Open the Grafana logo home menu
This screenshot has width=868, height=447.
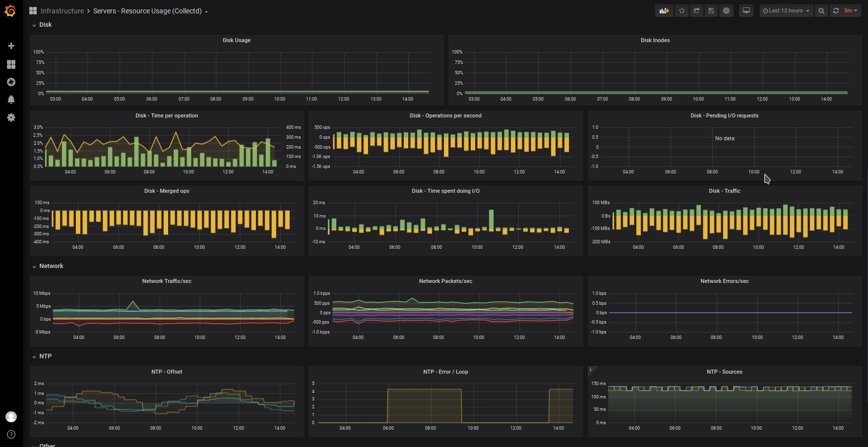click(10, 11)
